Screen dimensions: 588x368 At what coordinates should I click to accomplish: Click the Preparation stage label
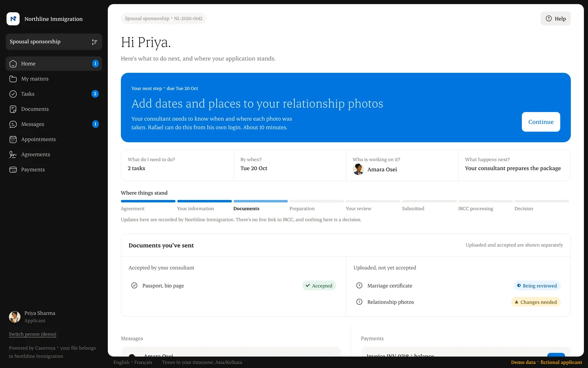(302, 209)
